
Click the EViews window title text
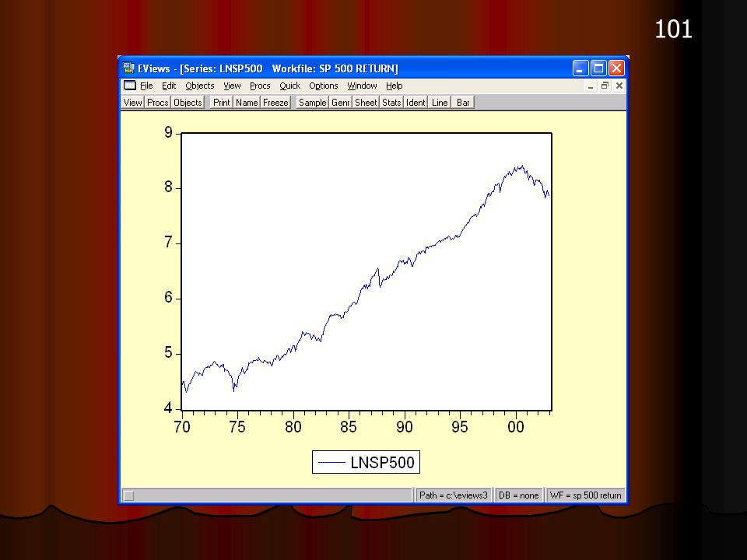coord(268,68)
